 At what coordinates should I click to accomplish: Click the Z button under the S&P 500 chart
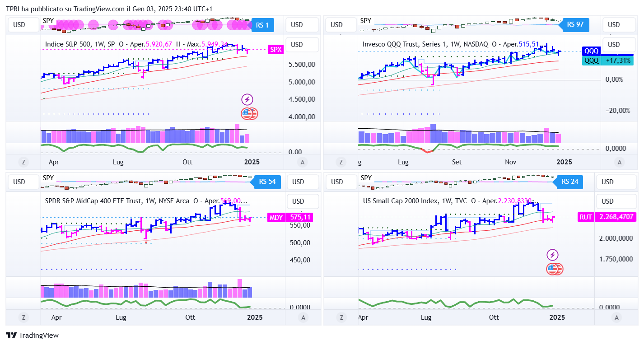click(23, 162)
